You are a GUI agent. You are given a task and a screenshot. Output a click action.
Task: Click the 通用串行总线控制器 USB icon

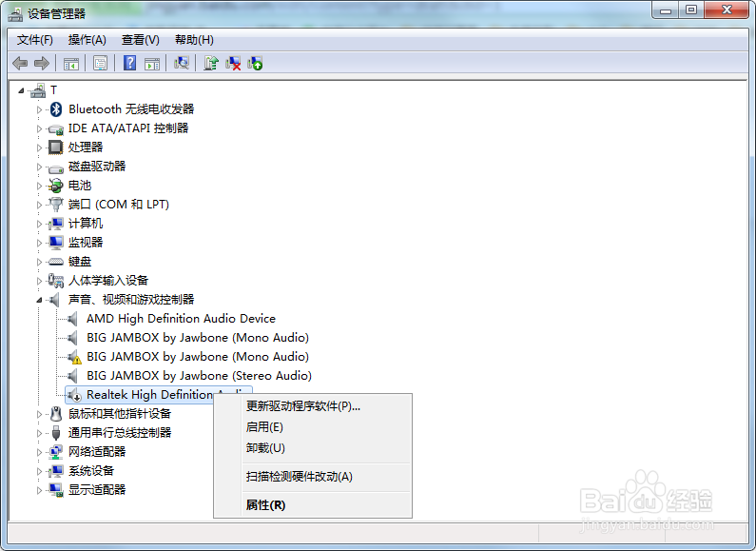pos(56,433)
